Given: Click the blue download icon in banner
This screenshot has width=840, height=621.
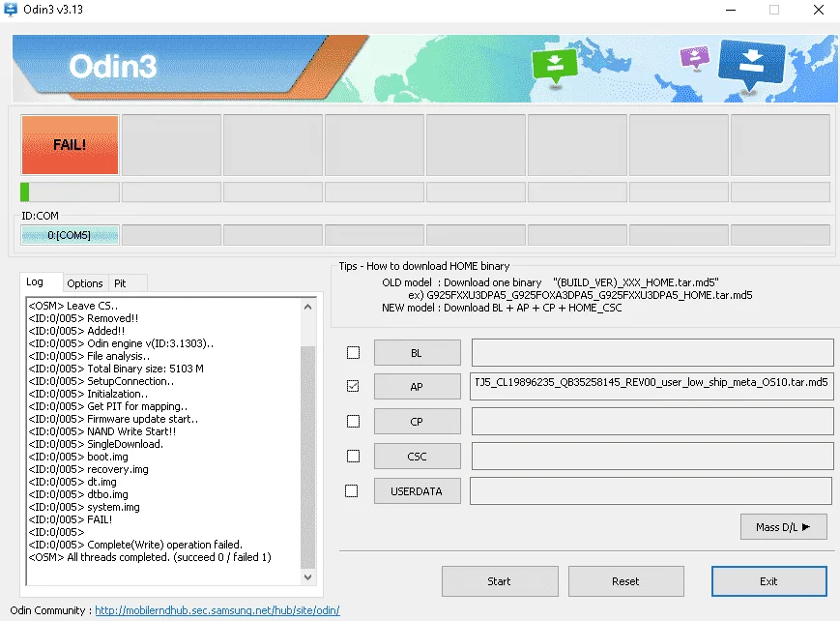Looking at the screenshot, I should point(752,65).
